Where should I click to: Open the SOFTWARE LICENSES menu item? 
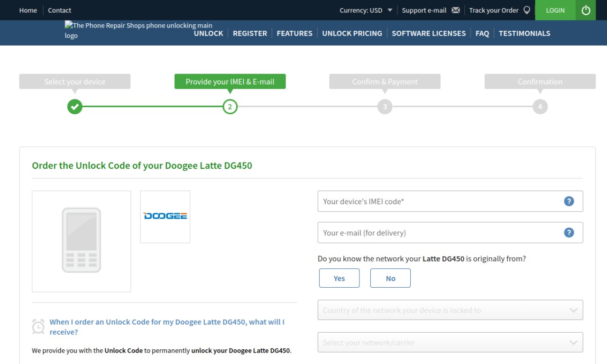coord(429,33)
